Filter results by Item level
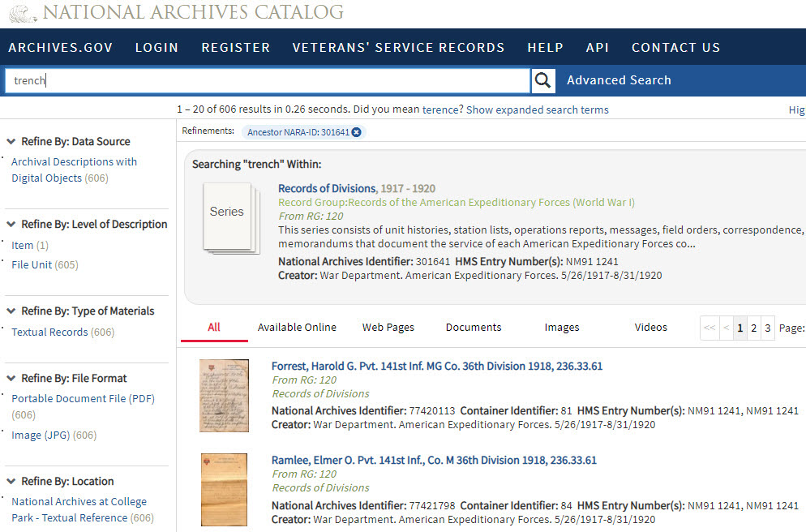Viewport: 806px width, 532px height. pos(22,245)
